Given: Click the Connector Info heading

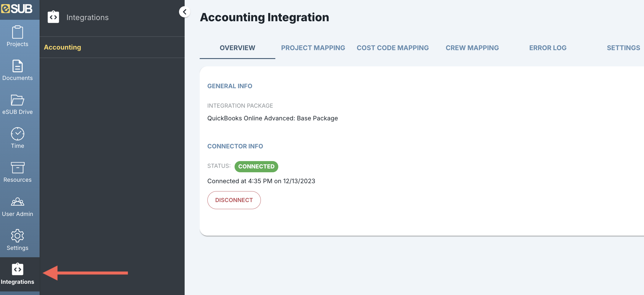Looking at the screenshot, I should click(x=235, y=146).
